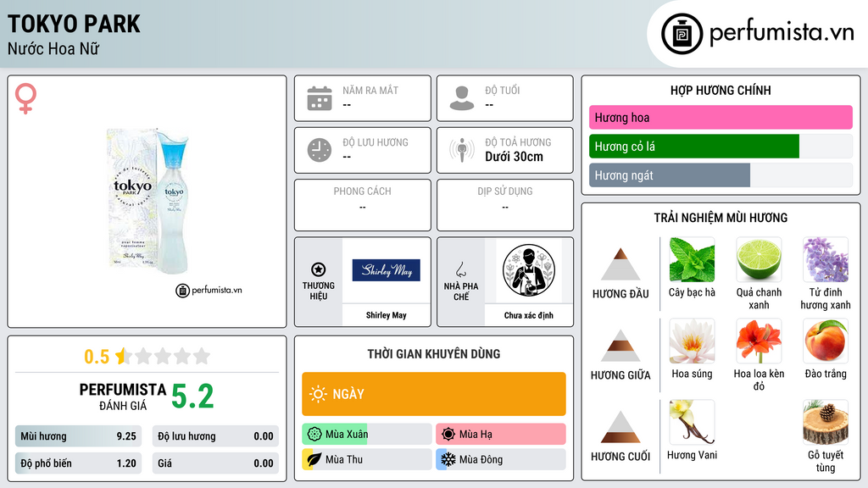This screenshot has width=868, height=488.
Task: Click the Gỗ tuyết tùng cedar image
Action: click(x=826, y=422)
